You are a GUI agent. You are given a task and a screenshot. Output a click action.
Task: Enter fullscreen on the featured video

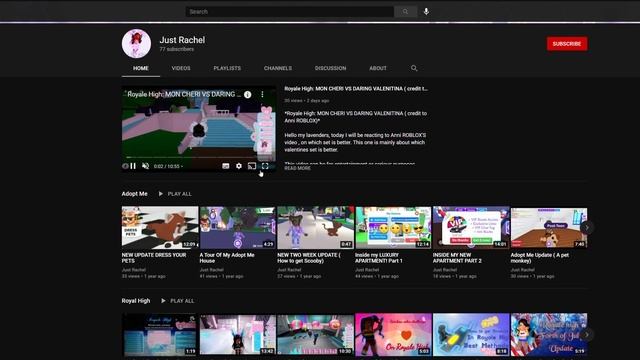pos(265,166)
